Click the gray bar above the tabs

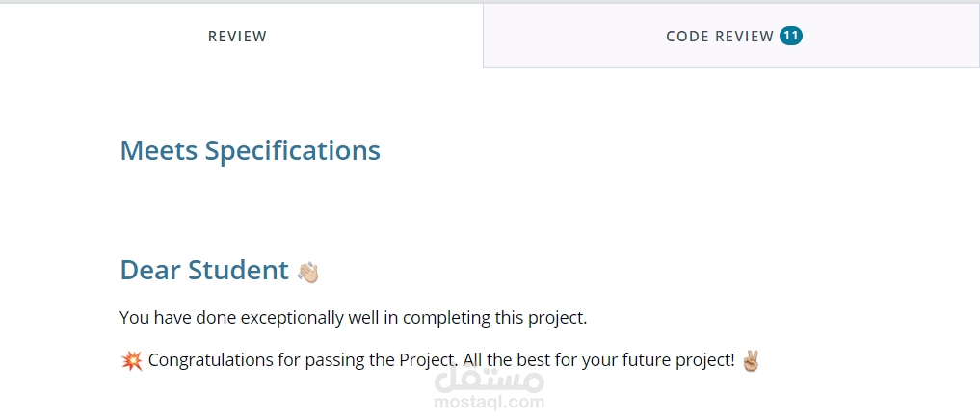tap(490, 2)
